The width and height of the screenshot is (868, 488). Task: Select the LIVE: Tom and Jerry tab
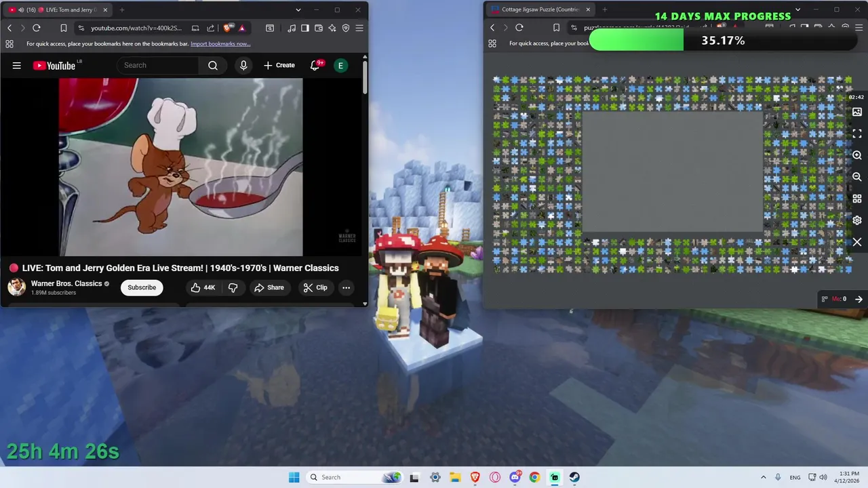pyautogui.click(x=58, y=9)
